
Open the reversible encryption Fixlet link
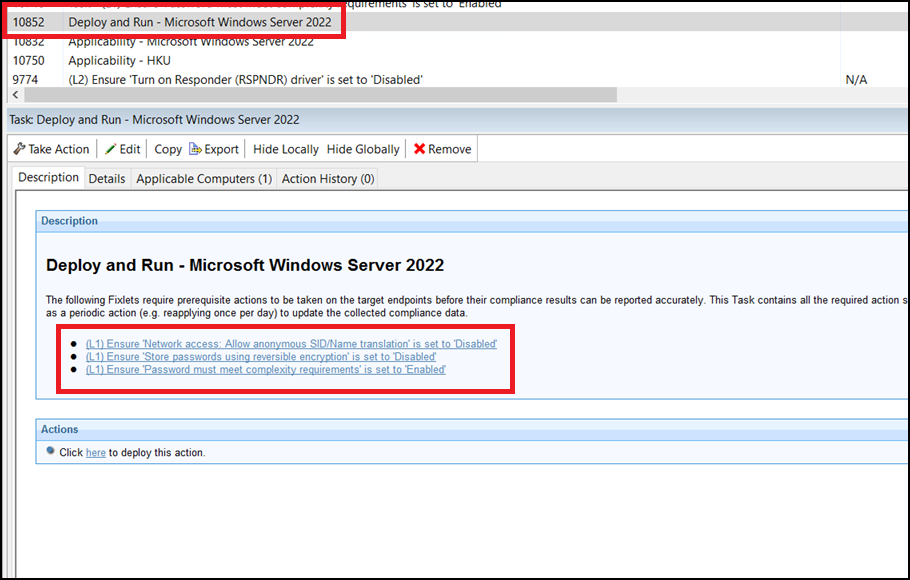coord(261,356)
